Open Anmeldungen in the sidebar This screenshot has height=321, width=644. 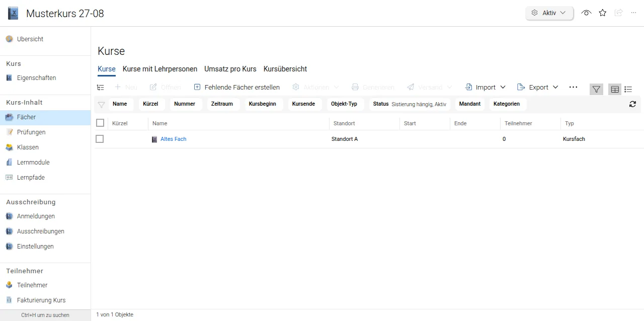[x=45, y=216]
